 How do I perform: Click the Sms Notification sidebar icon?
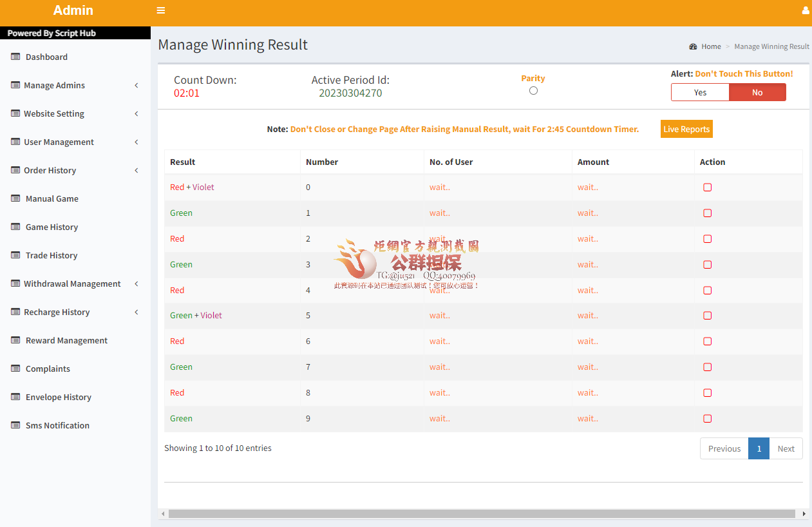(15, 425)
